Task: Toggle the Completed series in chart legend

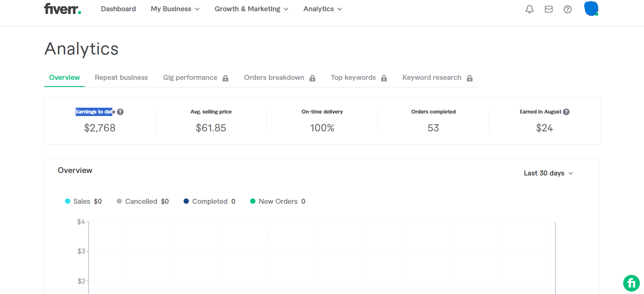Action: pos(209,201)
